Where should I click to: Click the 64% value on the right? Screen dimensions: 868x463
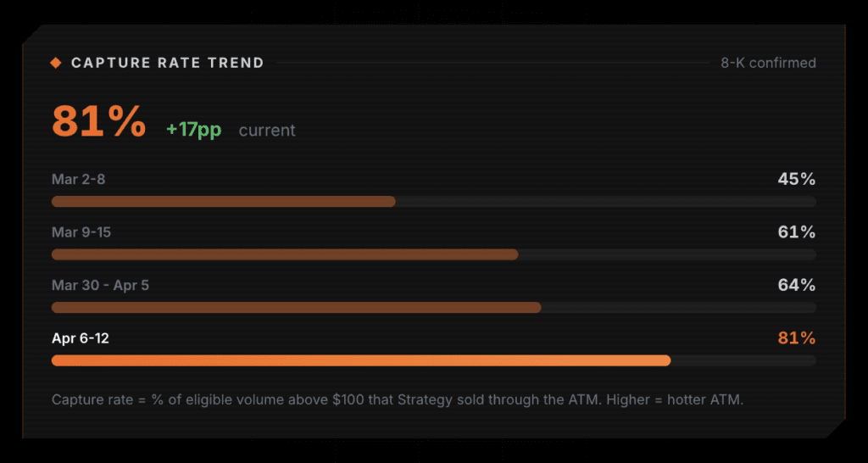pos(796,285)
